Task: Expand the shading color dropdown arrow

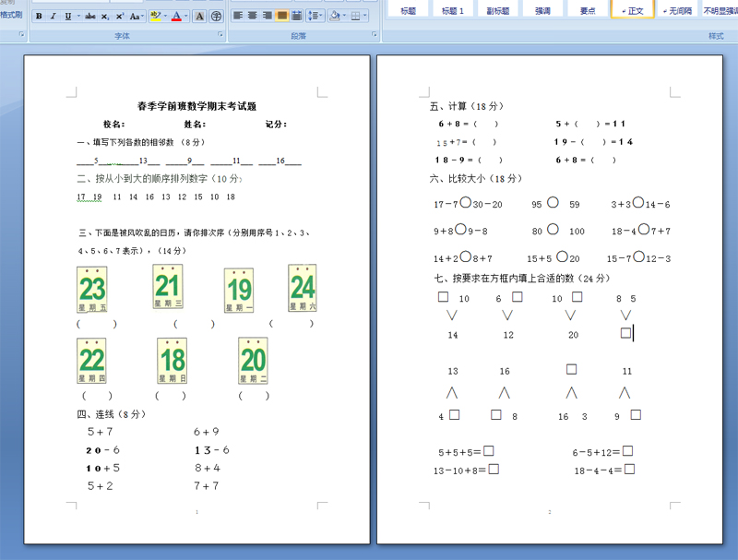Action: (x=344, y=16)
